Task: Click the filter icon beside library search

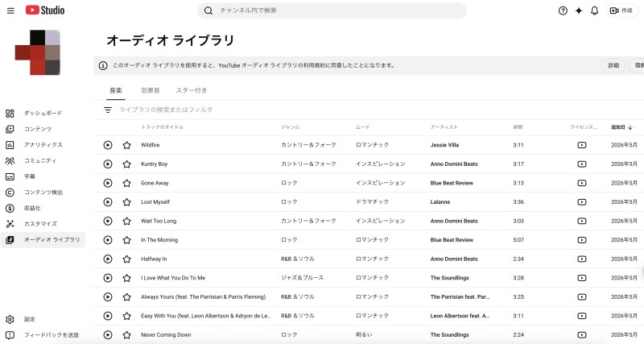Action: [x=108, y=110]
